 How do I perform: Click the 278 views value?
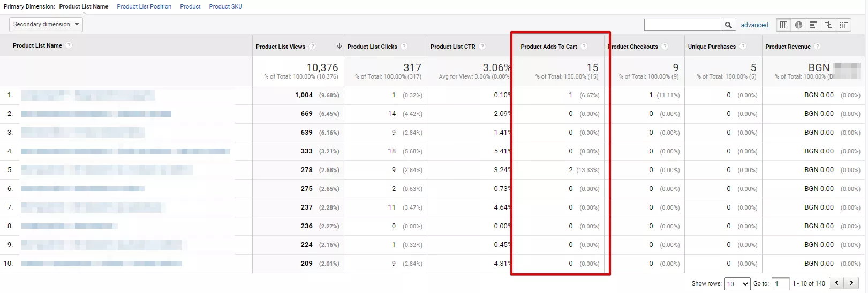306,170
